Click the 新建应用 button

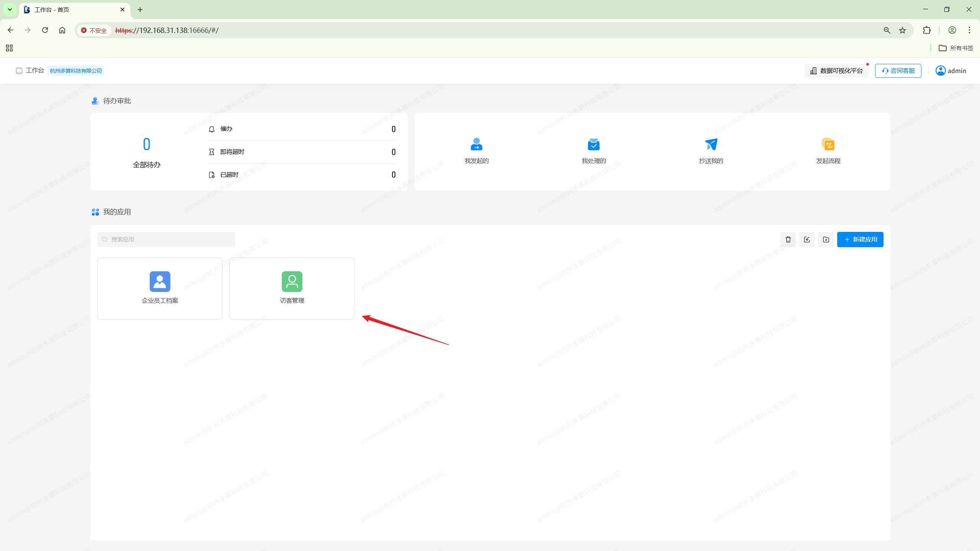pyautogui.click(x=860, y=240)
